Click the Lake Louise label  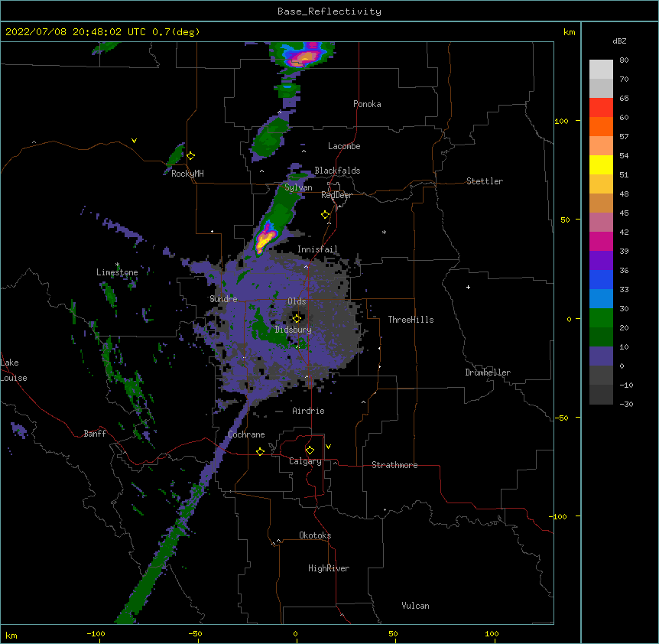point(14,370)
